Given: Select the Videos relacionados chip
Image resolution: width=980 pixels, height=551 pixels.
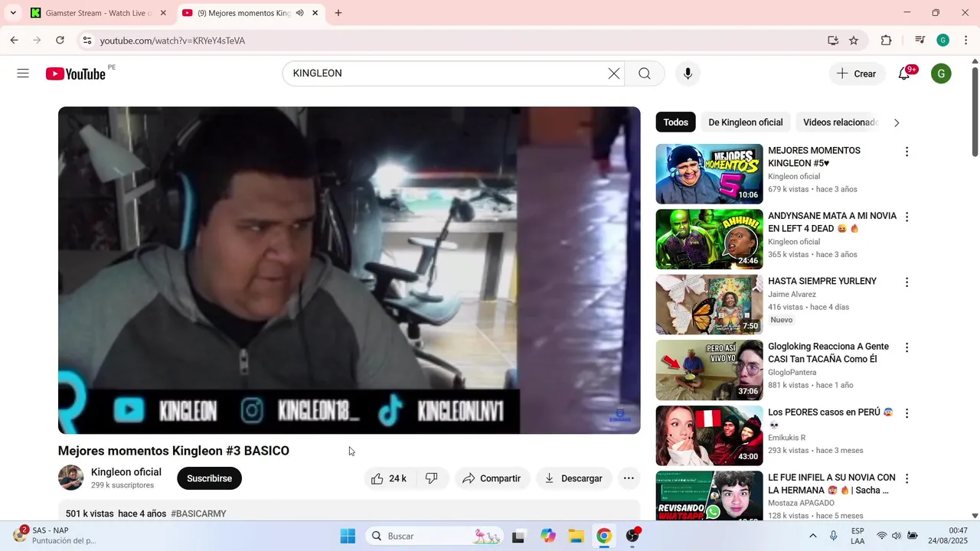Looking at the screenshot, I should coord(839,122).
